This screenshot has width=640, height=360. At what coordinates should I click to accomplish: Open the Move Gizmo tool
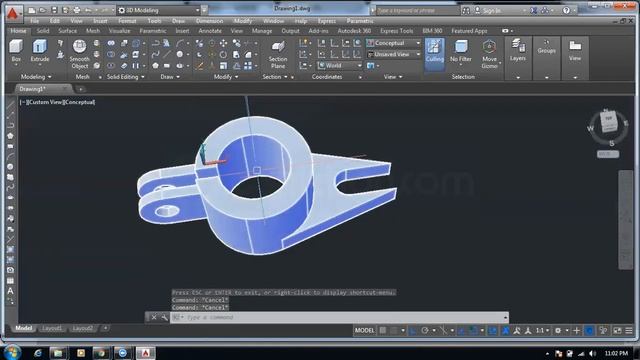click(x=489, y=54)
